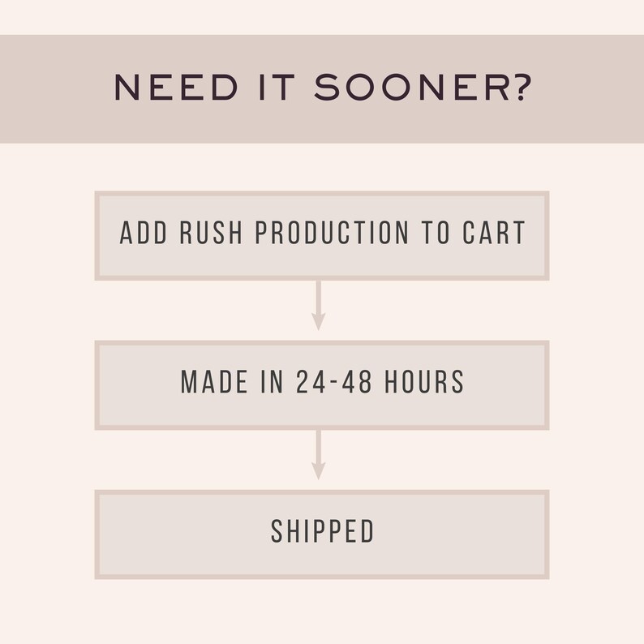
Task: Click the arrow below the rush production box
Action: pyautogui.click(x=318, y=306)
